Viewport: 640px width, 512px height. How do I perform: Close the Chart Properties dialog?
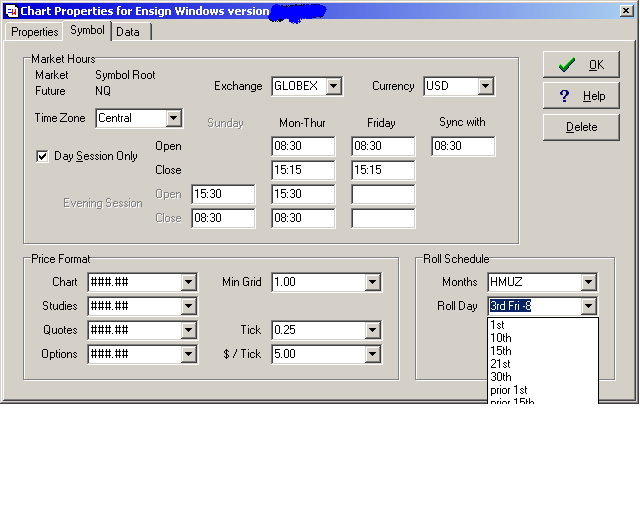point(627,11)
